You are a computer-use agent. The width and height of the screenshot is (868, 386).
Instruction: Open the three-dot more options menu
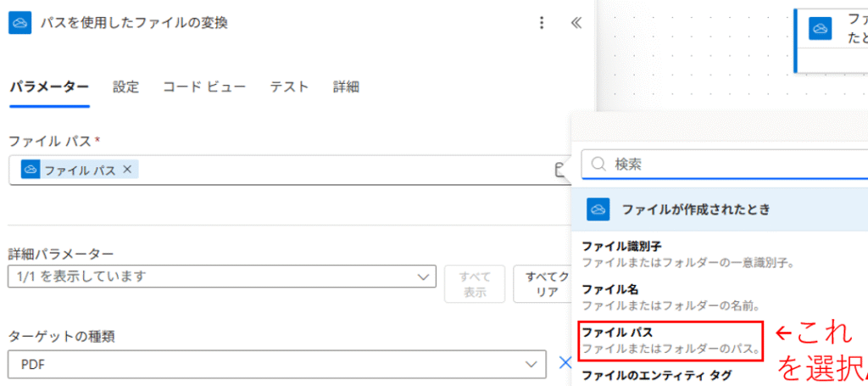(x=542, y=23)
